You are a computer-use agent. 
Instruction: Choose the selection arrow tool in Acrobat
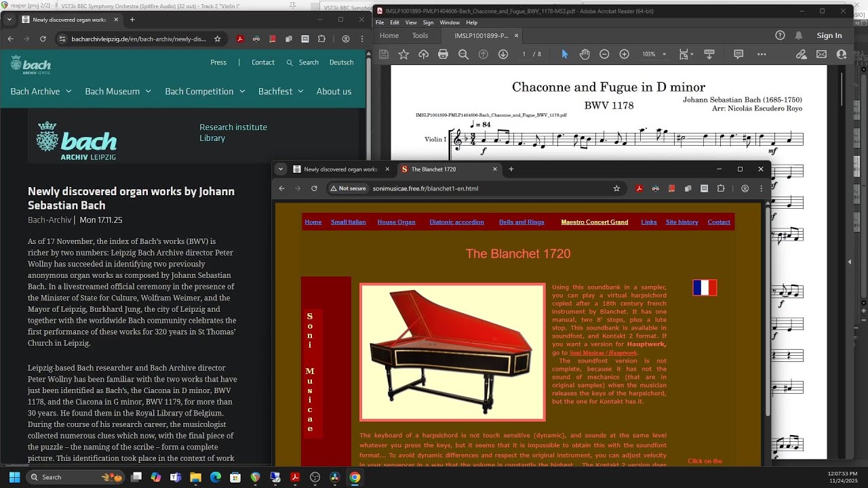tap(564, 54)
